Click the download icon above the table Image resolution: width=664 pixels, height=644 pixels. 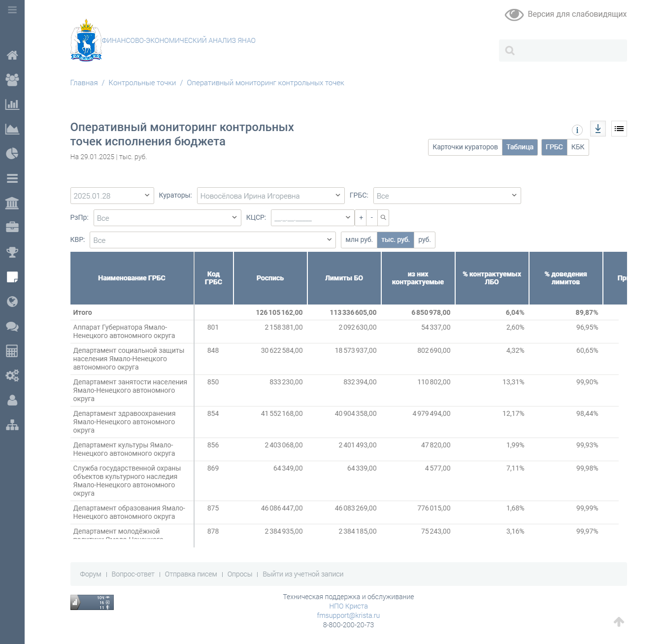598,129
